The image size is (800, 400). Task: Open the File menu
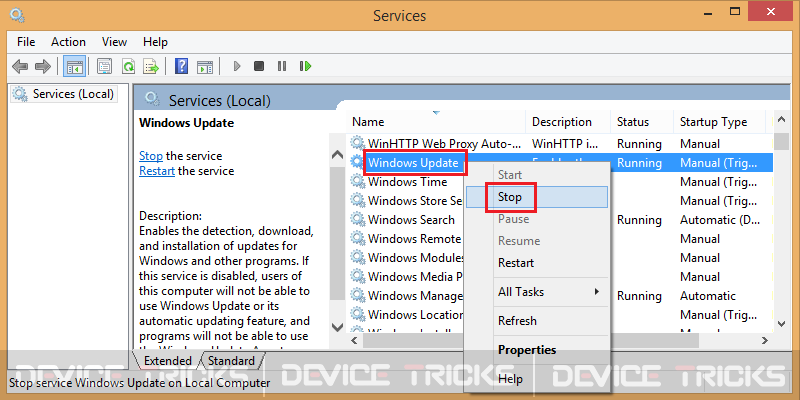click(26, 42)
